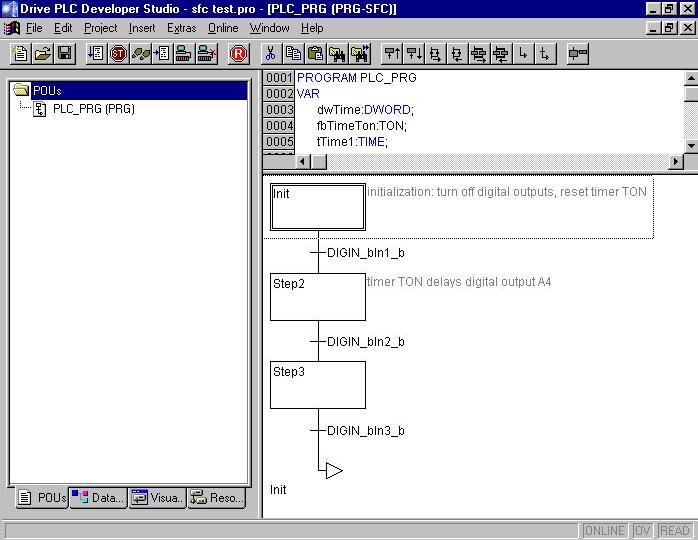Open the Online menu

click(x=223, y=28)
